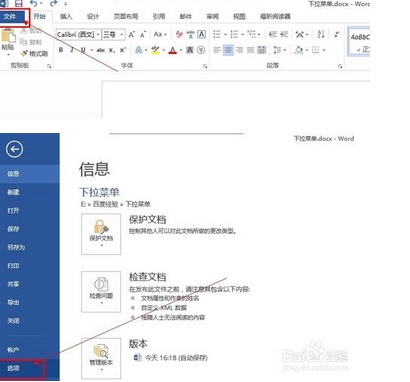Open the File (文件) tab

[10, 16]
